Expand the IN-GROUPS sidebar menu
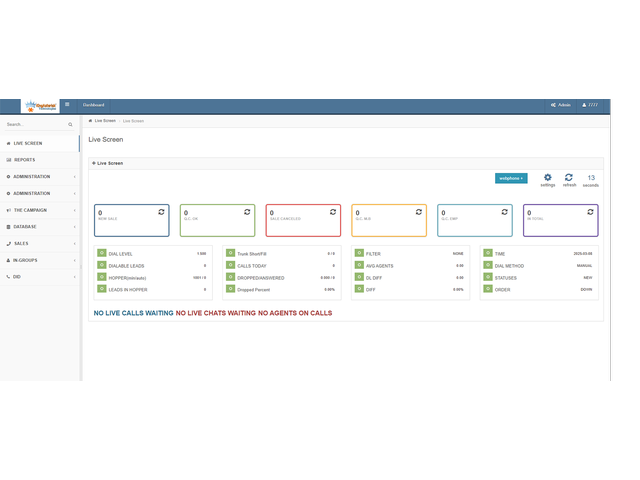Screen dimensions: 640x480 (40, 260)
